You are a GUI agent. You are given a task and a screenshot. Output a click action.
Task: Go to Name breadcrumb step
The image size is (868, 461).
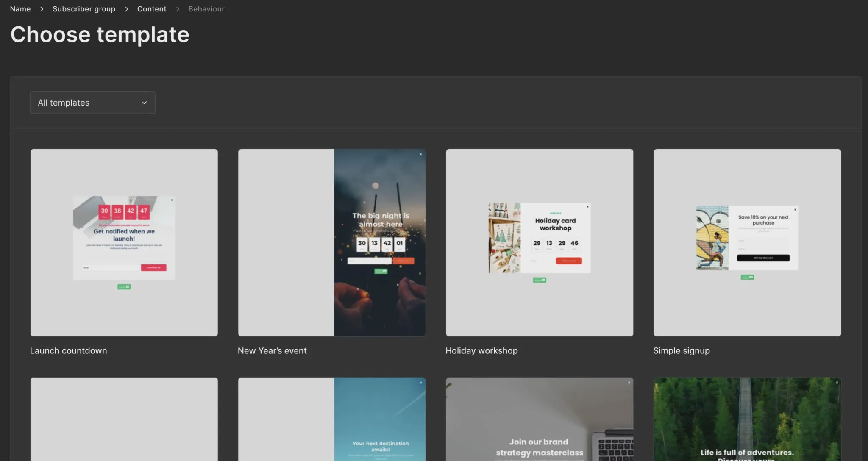pos(20,9)
